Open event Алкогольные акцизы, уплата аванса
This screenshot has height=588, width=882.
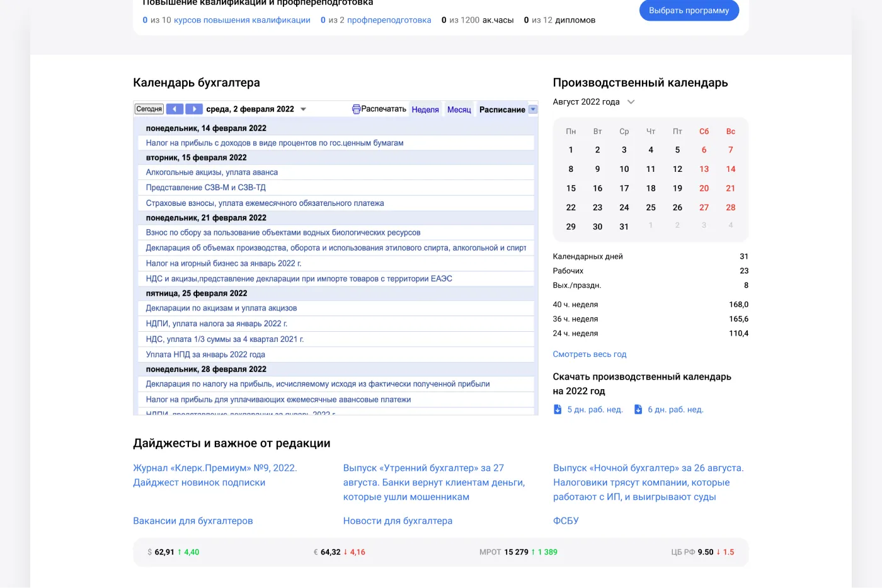tap(212, 172)
